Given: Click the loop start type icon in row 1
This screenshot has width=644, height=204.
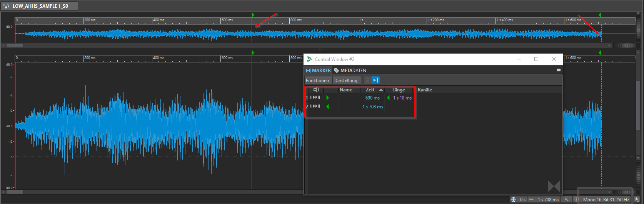Looking at the screenshot, I should coord(328,98).
